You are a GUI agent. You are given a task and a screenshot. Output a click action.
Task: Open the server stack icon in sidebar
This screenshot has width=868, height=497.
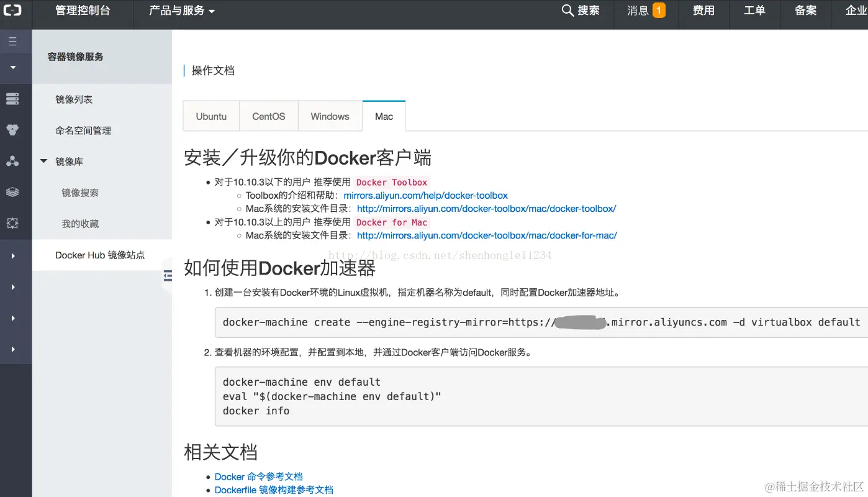click(12, 99)
